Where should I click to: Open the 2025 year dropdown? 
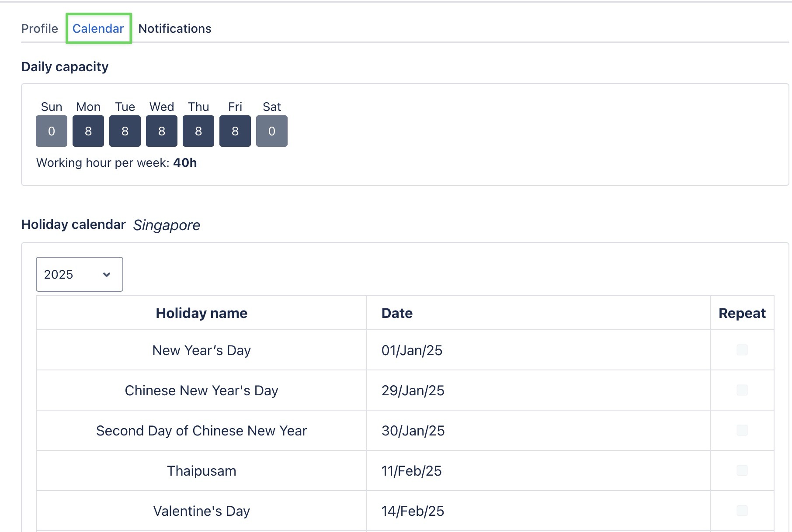(79, 274)
